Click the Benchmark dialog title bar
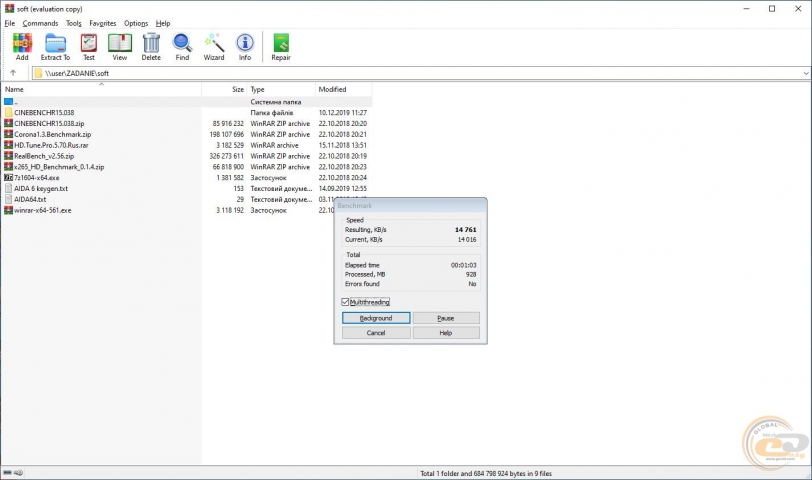This screenshot has height=480, width=812. 410,206
